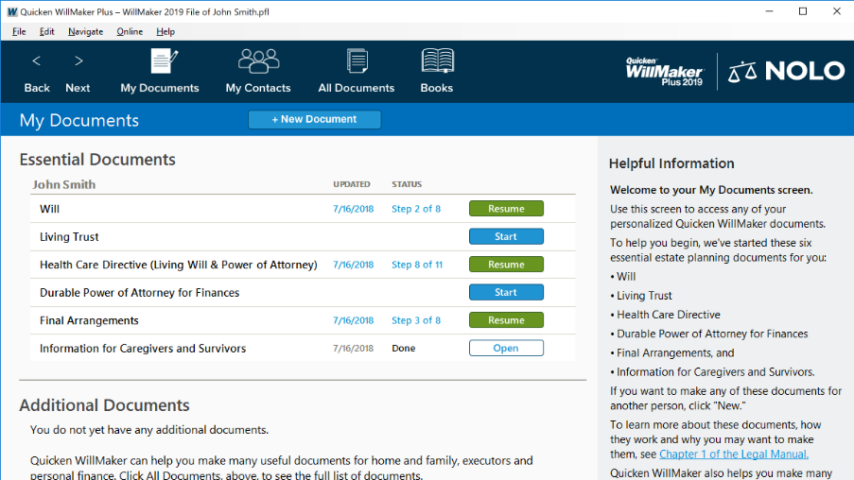
Task: Maximize the WillMaker window
Action: pos(803,11)
